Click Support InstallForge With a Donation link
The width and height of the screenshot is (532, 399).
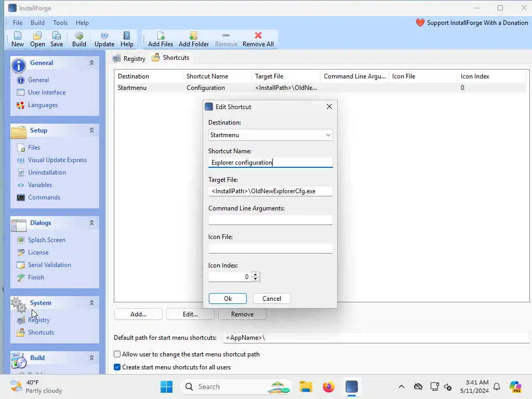click(x=477, y=23)
